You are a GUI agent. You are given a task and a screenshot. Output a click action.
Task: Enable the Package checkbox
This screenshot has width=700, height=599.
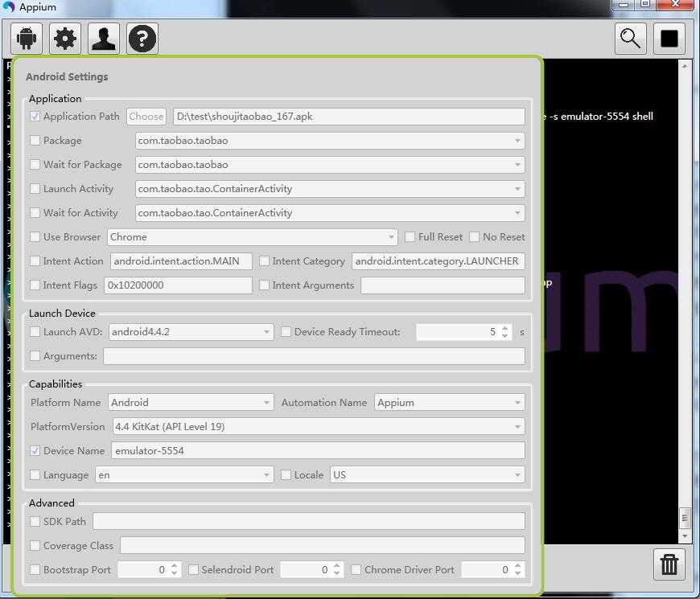tap(35, 141)
